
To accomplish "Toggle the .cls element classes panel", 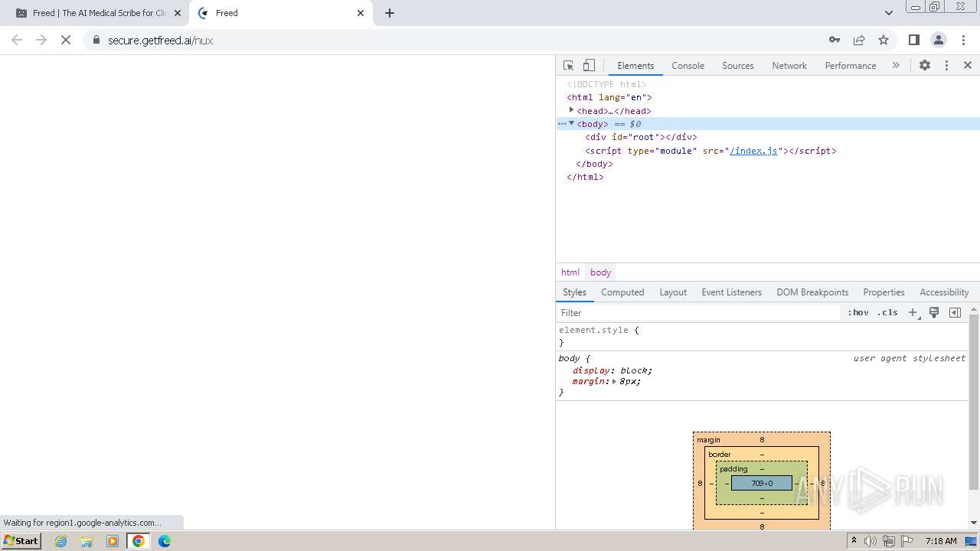I will coord(887,313).
